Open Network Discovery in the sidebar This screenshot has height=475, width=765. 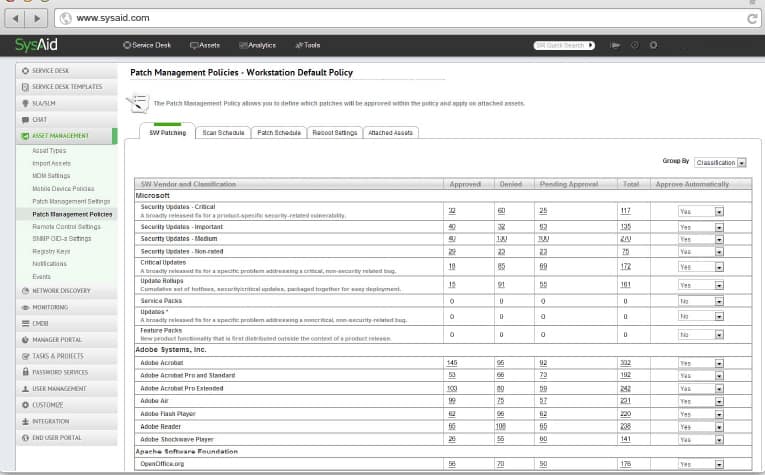tap(67, 291)
